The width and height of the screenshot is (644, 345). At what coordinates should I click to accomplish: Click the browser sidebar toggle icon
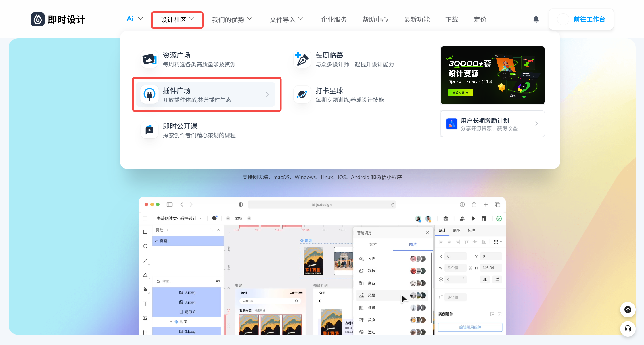click(x=170, y=205)
